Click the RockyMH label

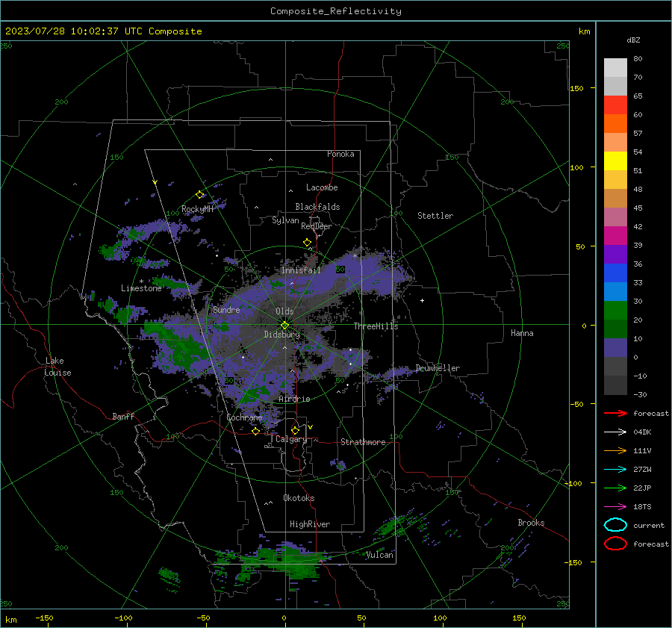click(197, 209)
